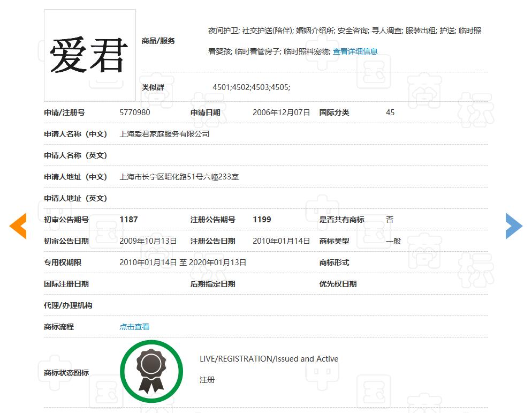The height and width of the screenshot is (413, 532).
Task: Click 点击查看 for trademark process
Action: coord(134,327)
